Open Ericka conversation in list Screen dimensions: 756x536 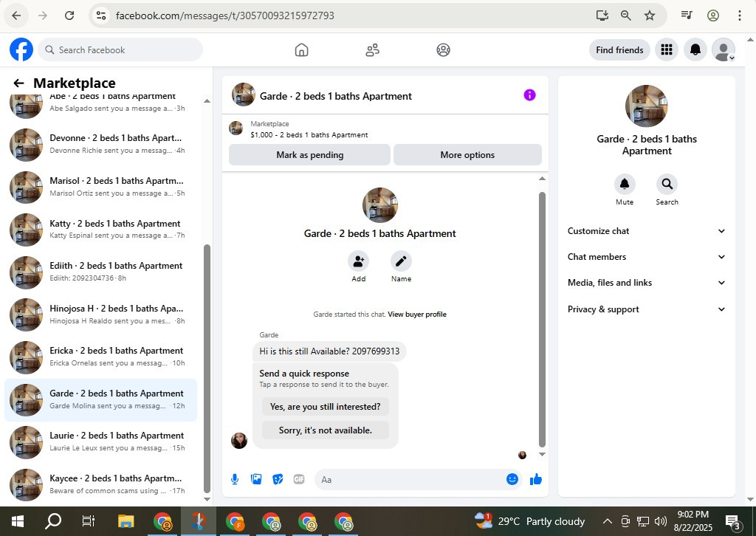pos(100,357)
